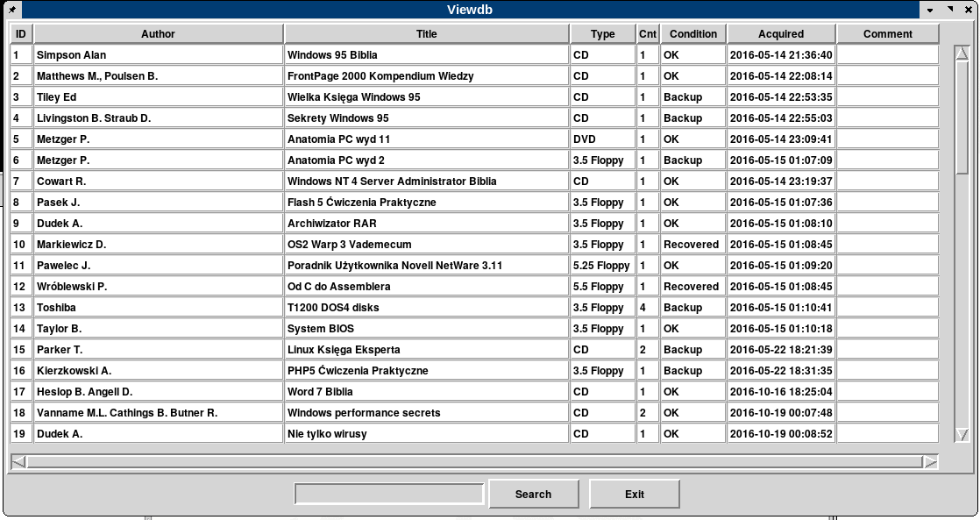Click the down-triangle window menu icon in the title bar
This screenshot has height=520, width=980.
pos(930,10)
